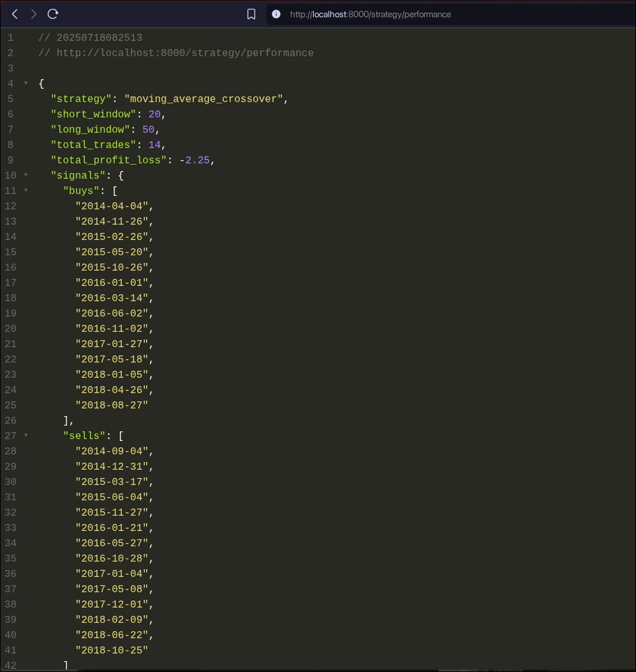
Task: Click the short_window value 20
Action: coord(154,114)
